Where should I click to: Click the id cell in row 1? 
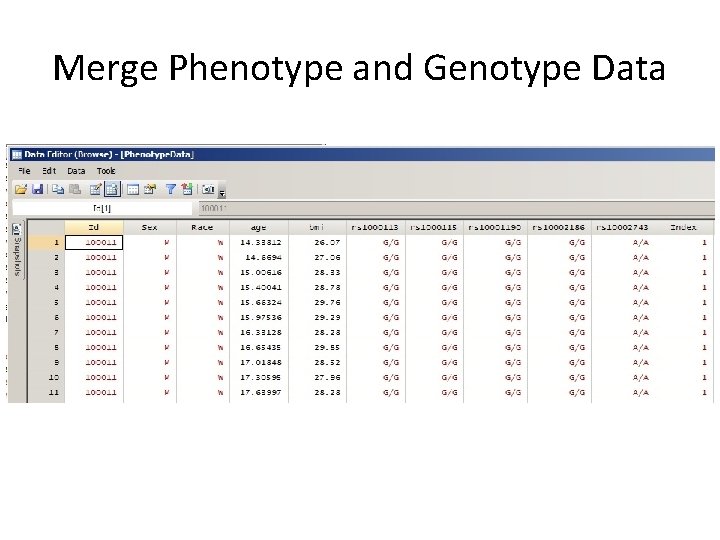pos(94,242)
